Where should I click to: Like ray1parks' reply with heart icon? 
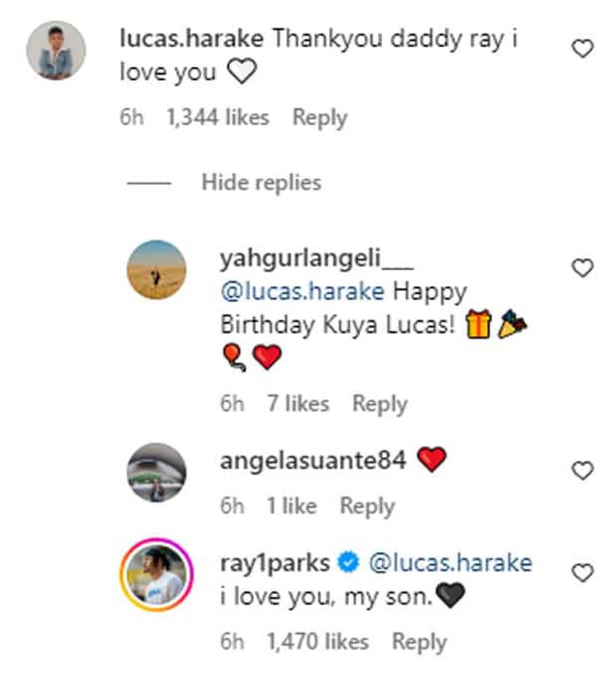pos(582,573)
